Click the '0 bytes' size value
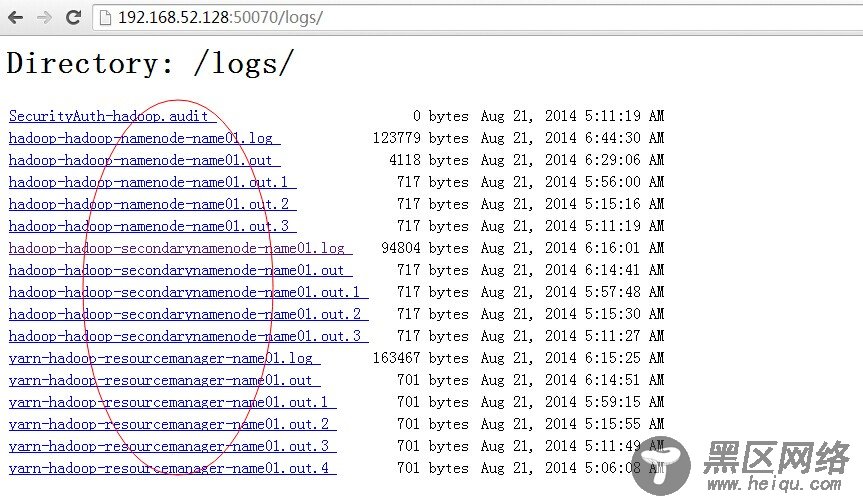Screen dimensions: 863x501 click(441, 116)
